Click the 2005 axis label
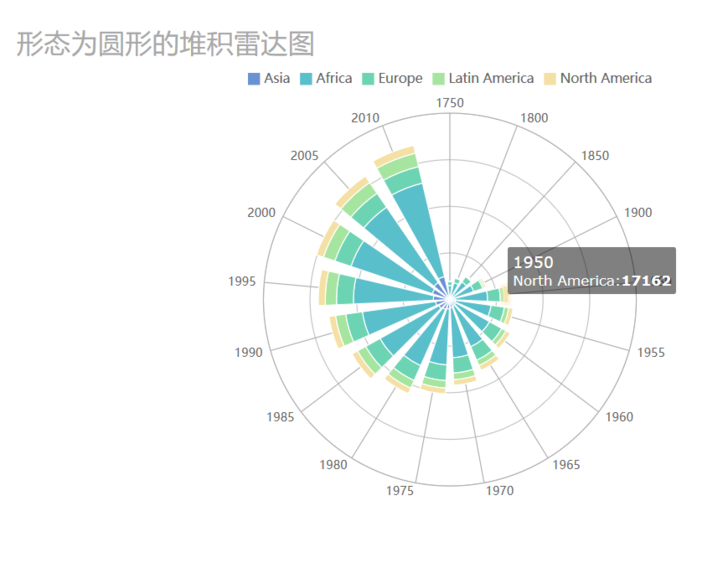The image size is (728, 573). (x=305, y=156)
